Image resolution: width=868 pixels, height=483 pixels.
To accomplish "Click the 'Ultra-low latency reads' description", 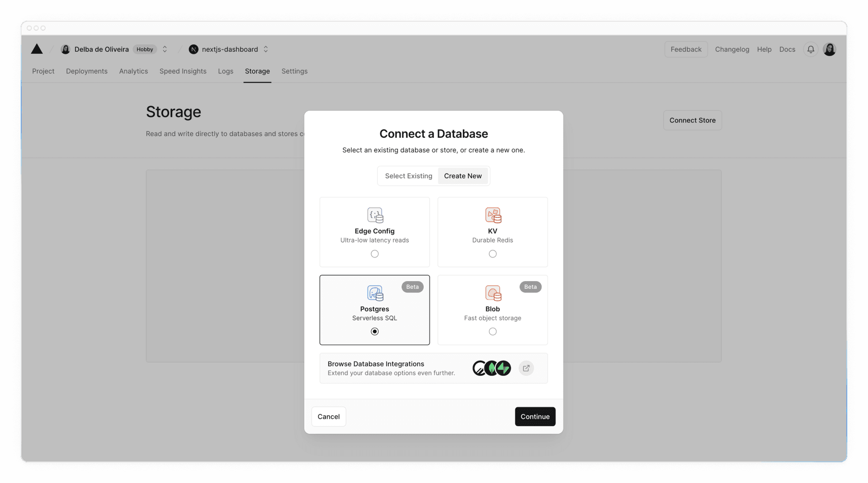I will pos(375,240).
